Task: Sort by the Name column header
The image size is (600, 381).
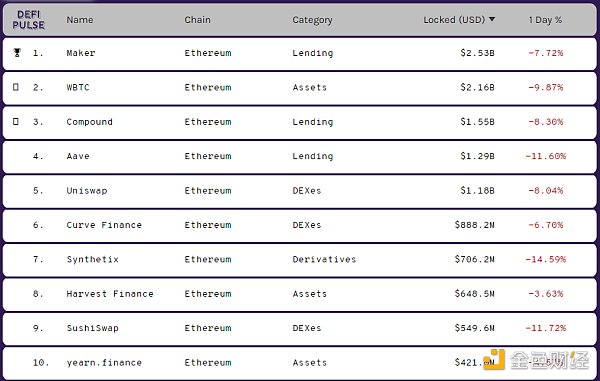Action: (80, 20)
